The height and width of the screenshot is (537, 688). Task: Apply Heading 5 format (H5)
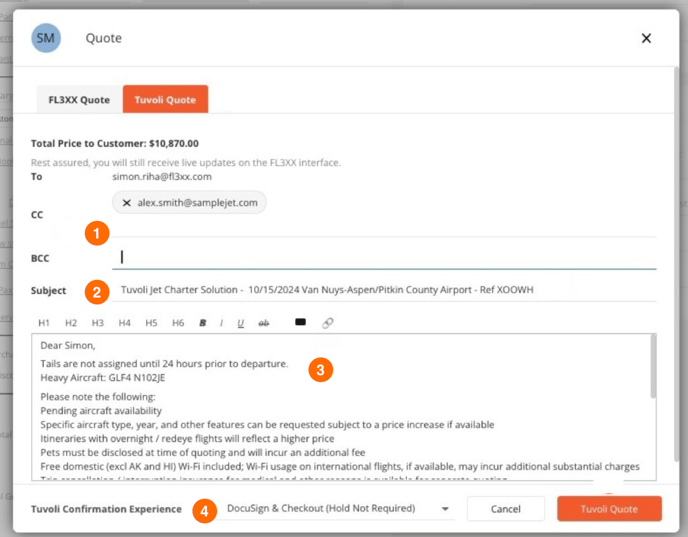[151, 323]
